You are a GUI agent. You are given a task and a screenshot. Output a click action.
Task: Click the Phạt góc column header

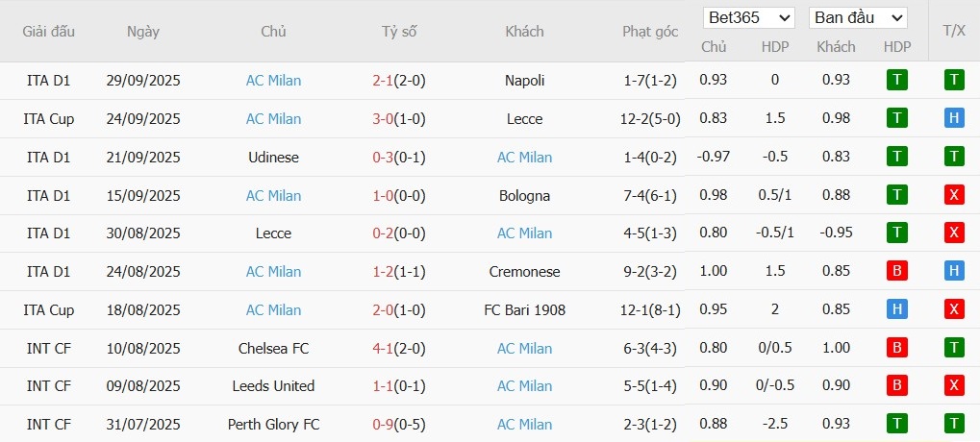pos(650,31)
